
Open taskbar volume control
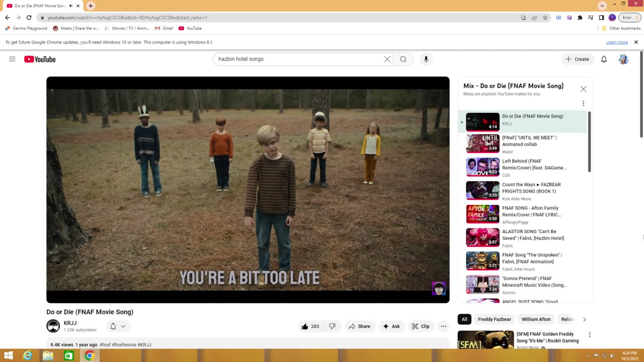[612, 356]
